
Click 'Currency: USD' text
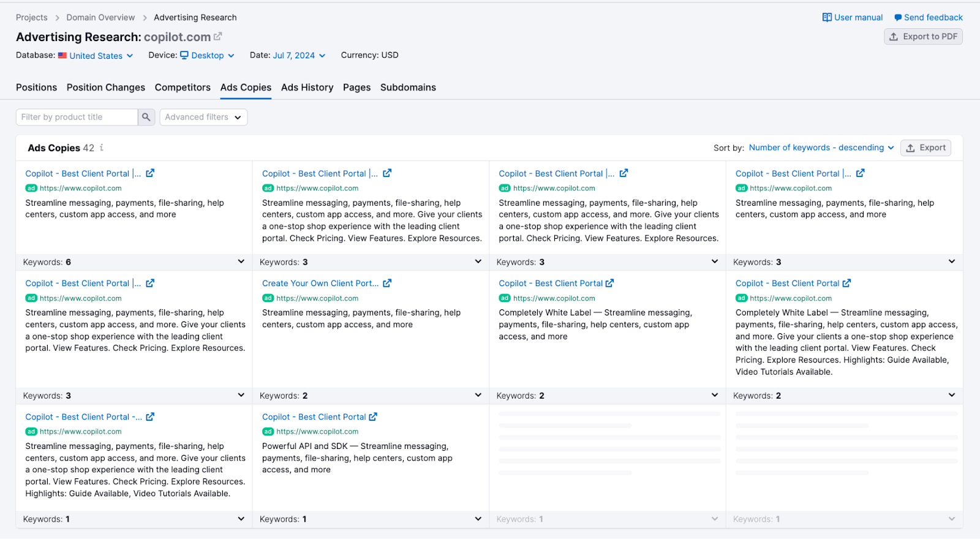[369, 55]
